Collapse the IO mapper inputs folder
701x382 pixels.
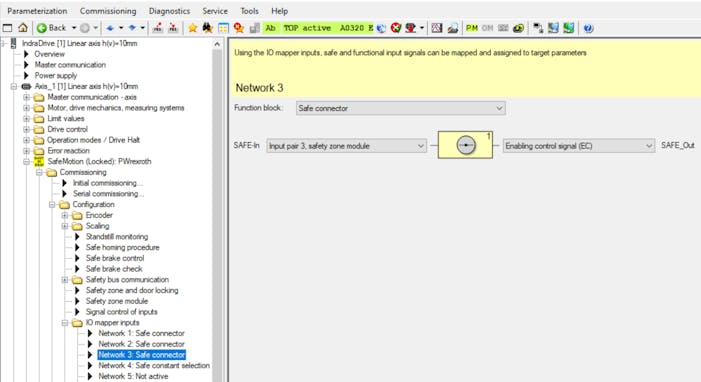click(x=65, y=323)
